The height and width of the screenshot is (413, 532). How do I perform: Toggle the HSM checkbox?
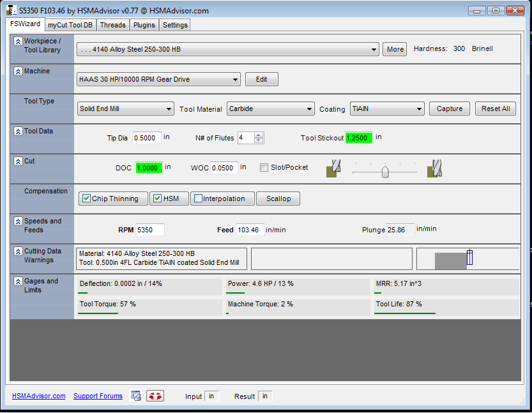pos(157,199)
